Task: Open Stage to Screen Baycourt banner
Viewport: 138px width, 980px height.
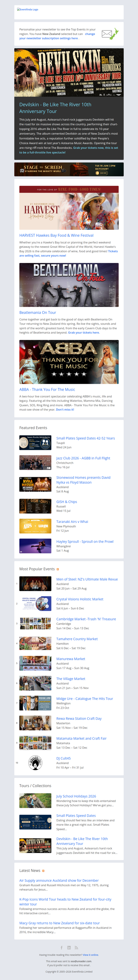Action: click(69, 169)
